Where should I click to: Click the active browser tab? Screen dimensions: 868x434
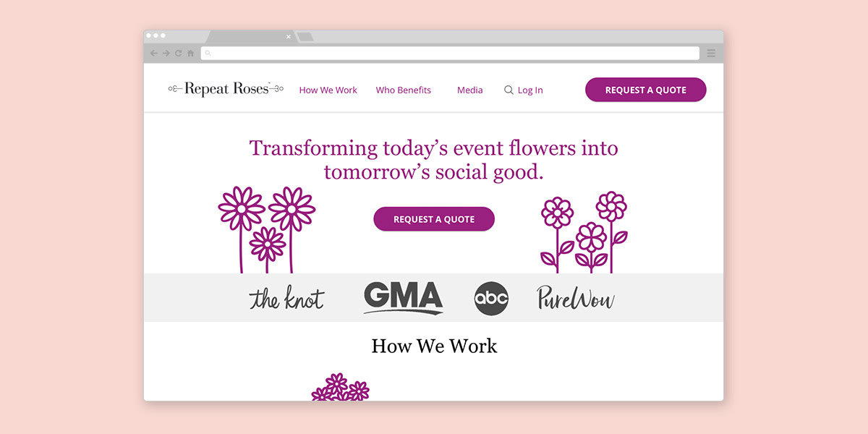coord(251,36)
